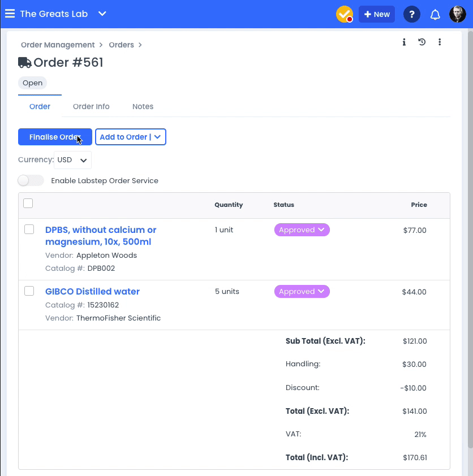Switch to the Notes tab
The image size is (473, 476).
[x=143, y=106]
